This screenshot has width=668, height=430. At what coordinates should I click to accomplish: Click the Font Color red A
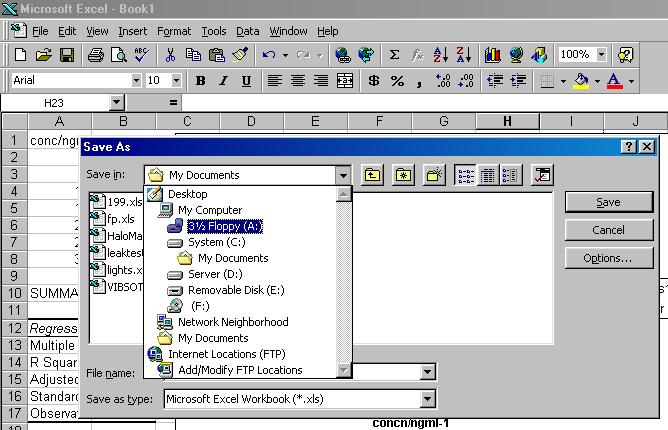pos(613,81)
